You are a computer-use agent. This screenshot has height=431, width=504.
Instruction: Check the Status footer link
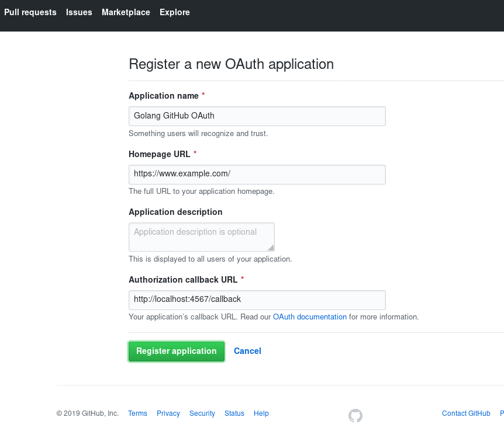click(x=234, y=413)
